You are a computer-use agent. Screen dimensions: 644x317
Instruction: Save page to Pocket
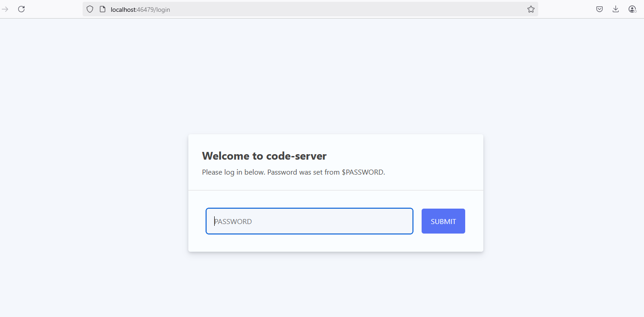click(x=599, y=9)
